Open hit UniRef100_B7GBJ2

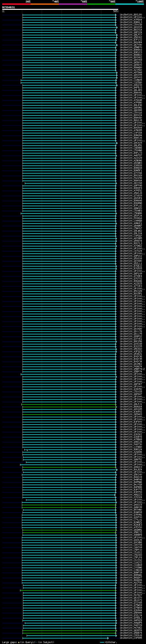tap(131, 266)
